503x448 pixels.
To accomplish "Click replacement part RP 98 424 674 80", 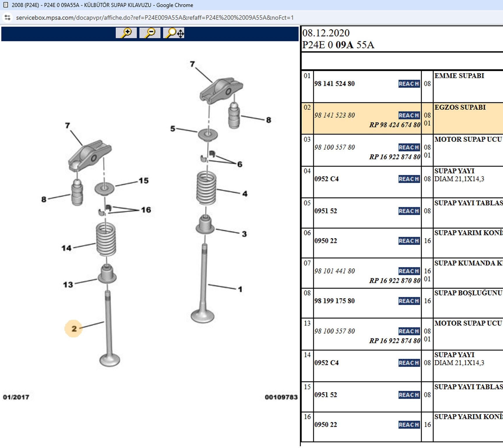I will coord(395,125).
